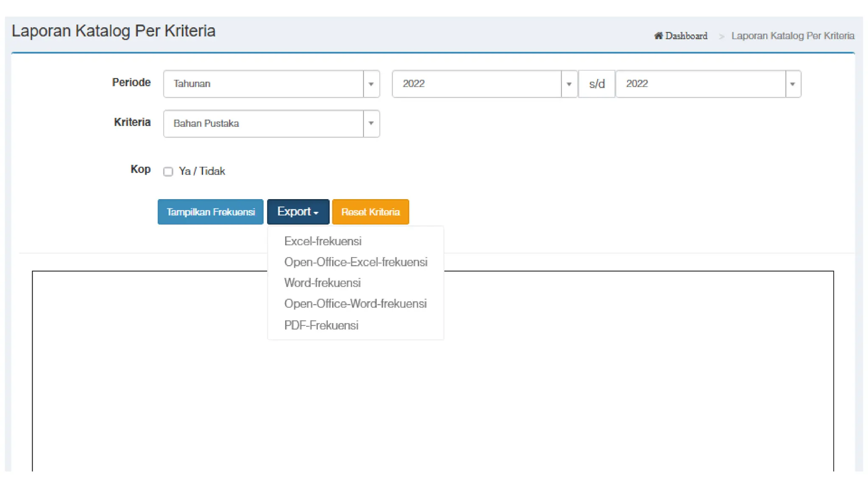This screenshot has width=868, height=488.
Task: Choose Excel-frekuensi from Export menu
Action: [x=323, y=241]
